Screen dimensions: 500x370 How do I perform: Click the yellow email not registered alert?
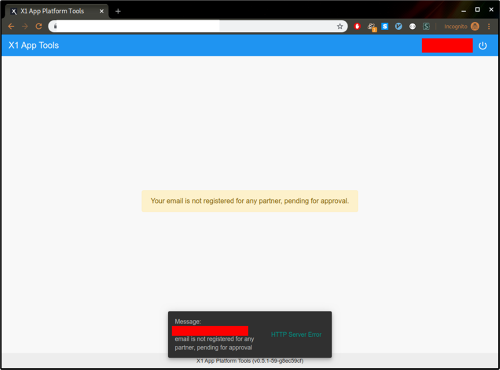click(x=250, y=201)
